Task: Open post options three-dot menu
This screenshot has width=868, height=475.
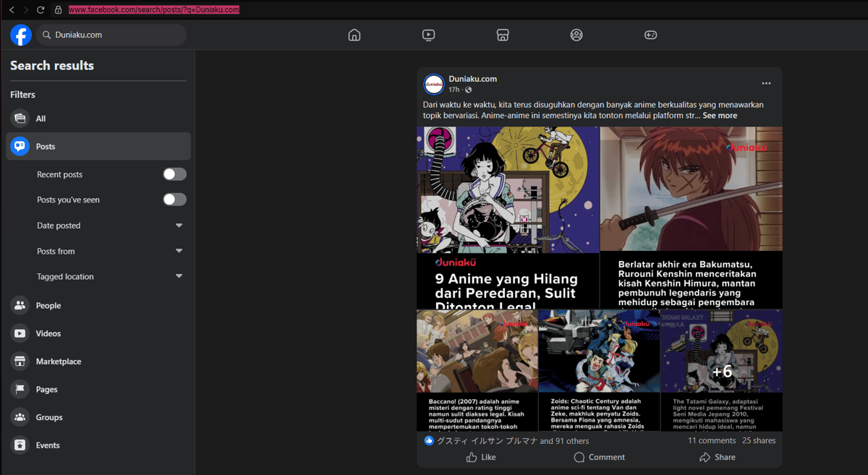Action: 766,84
